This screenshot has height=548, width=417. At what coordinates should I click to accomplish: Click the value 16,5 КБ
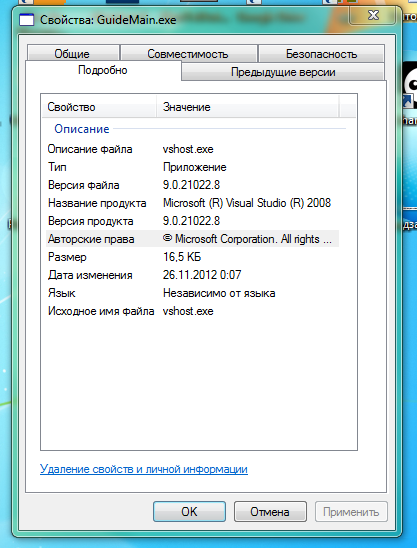(182, 257)
